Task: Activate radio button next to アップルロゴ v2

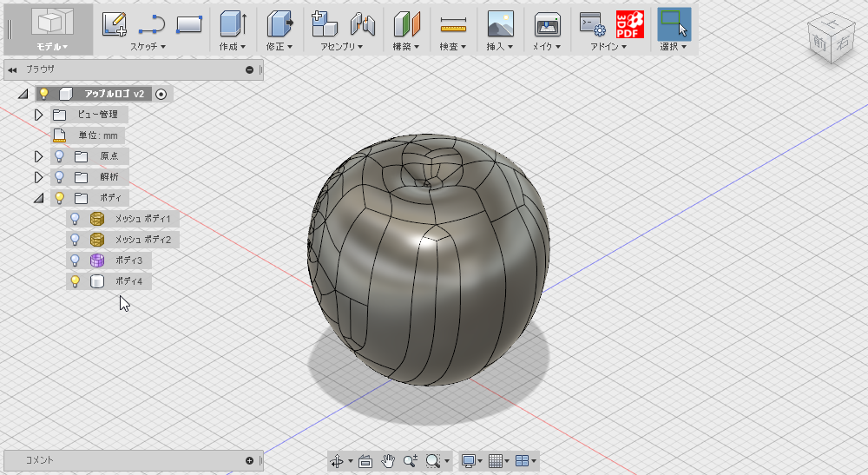Action: 161,94
